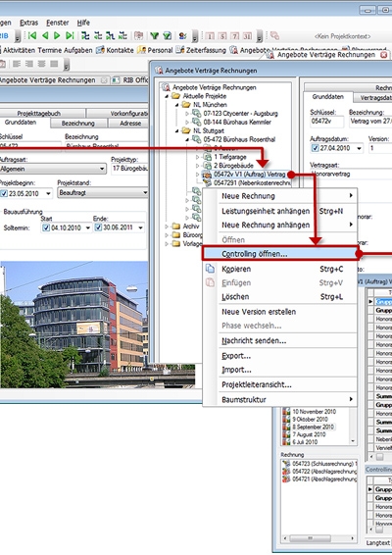
Task: Open the Auftragsart Allgemein dropdown
Action: (x=102, y=169)
